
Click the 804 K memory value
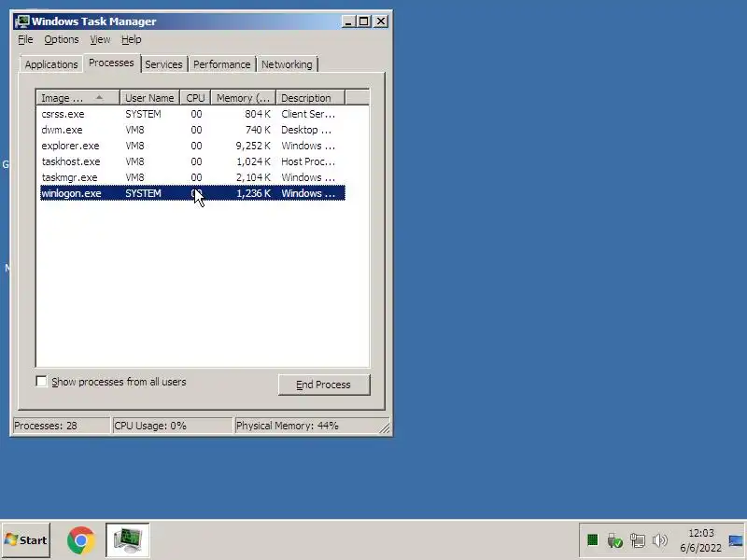click(x=258, y=114)
